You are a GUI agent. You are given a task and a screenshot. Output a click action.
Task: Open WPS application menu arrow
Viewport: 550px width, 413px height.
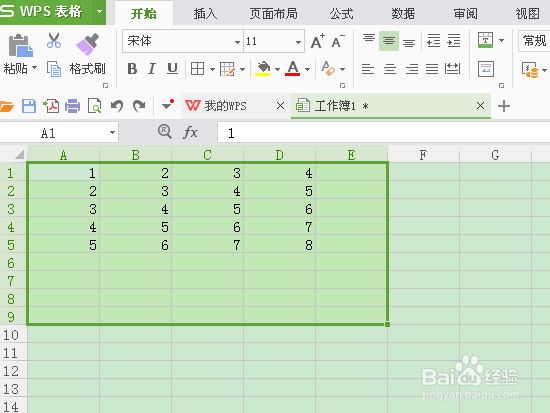click(100, 12)
